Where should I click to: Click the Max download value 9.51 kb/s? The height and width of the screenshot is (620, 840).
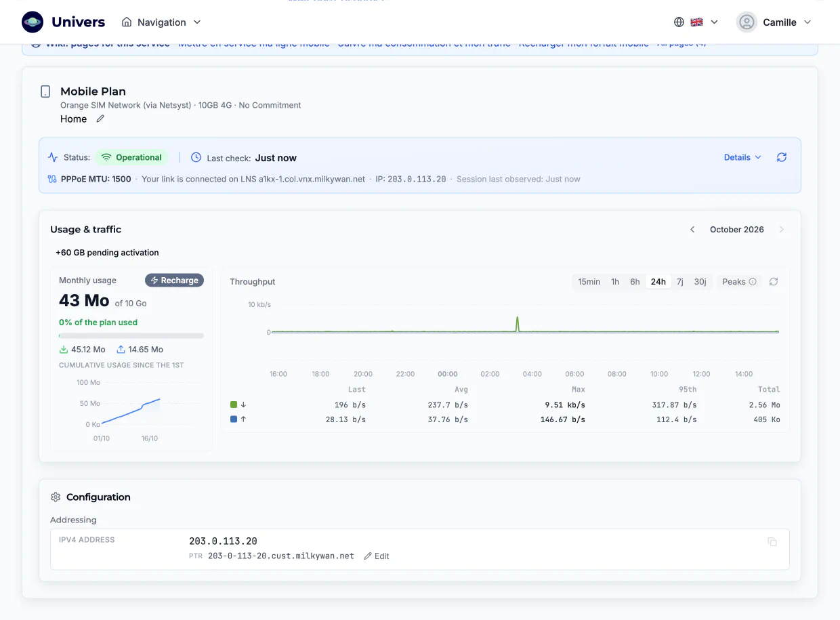pyautogui.click(x=565, y=405)
